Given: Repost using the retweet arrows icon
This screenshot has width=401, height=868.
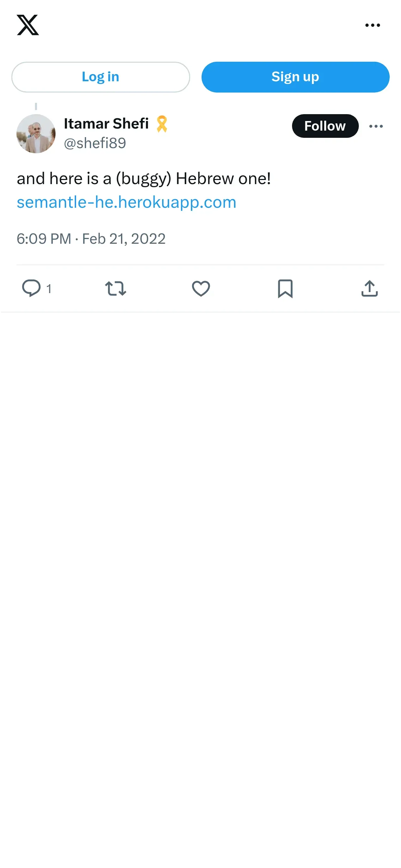Looking at the screenshot, I should [116, 288].
